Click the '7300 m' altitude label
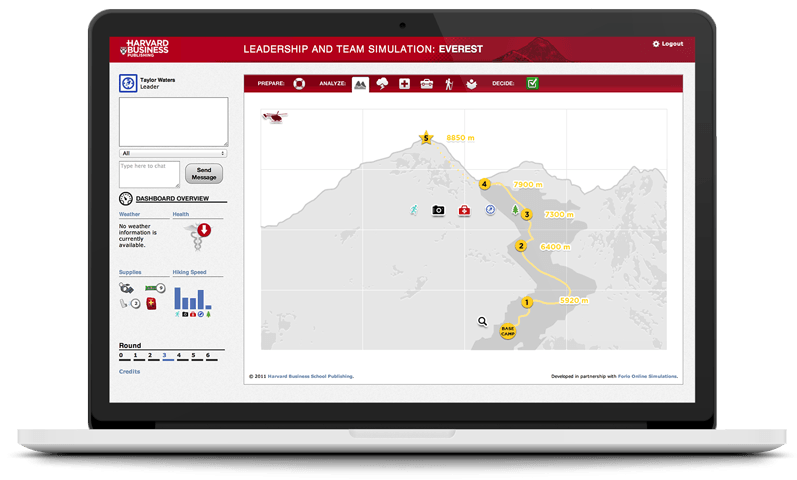797x480 pixels. (x=559, y=215)
